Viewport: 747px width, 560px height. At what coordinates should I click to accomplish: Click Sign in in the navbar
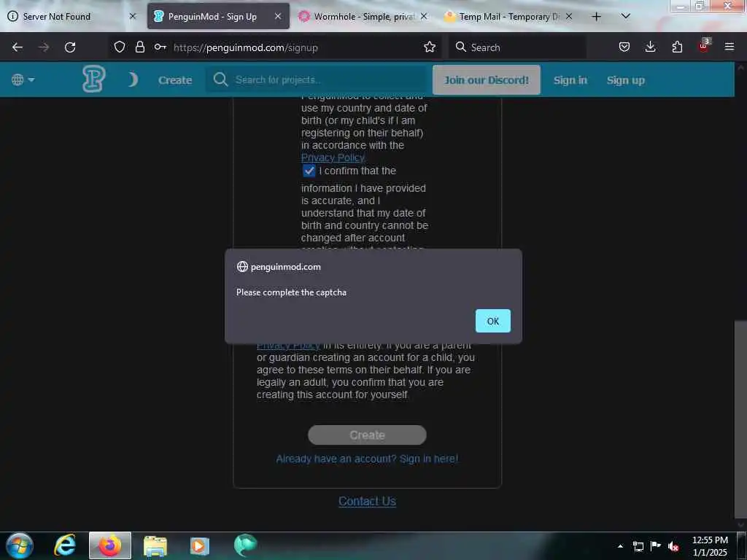(x=570, y=80)
